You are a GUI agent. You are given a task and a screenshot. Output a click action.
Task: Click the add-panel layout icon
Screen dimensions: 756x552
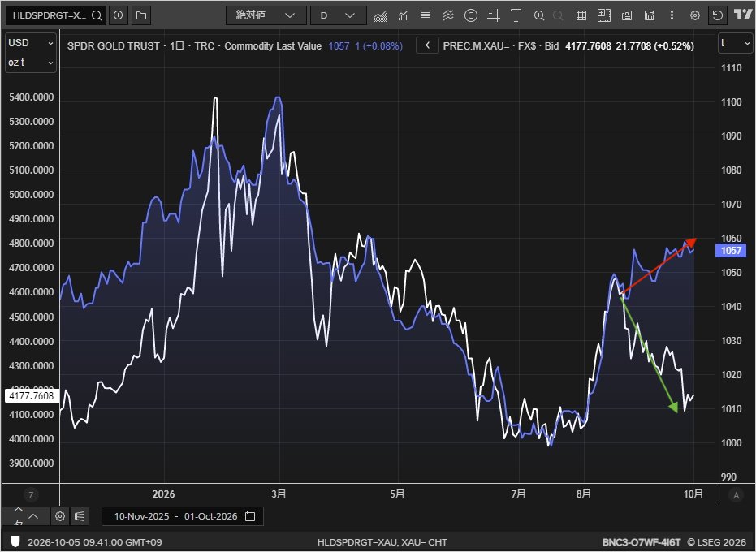pos(603,15)
